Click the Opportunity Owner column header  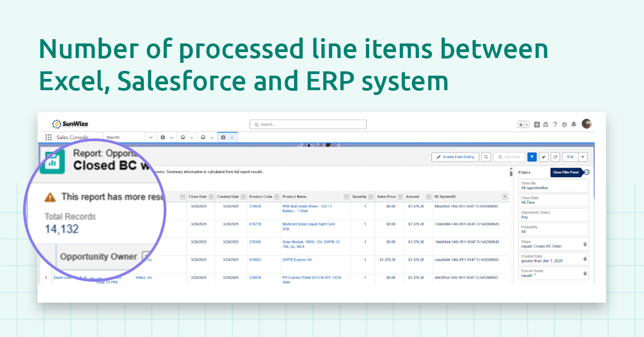(98, 257)
